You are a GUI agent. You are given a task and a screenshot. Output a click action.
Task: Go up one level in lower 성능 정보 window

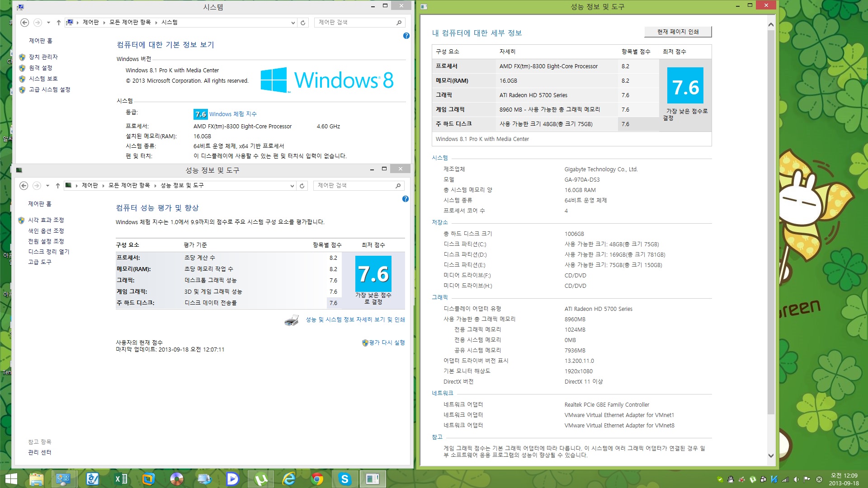(58, 186)
